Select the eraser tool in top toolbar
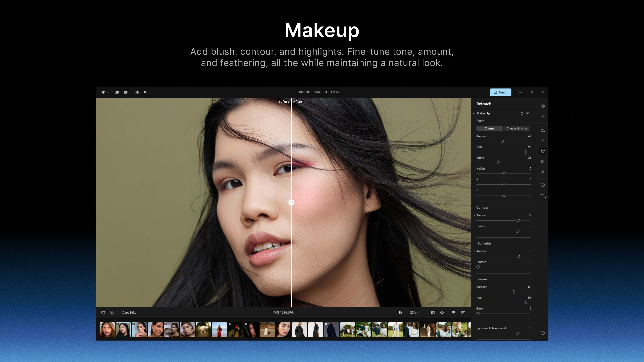Image resolution: width=644 pixels, height=362 pixels. (137, 92)
